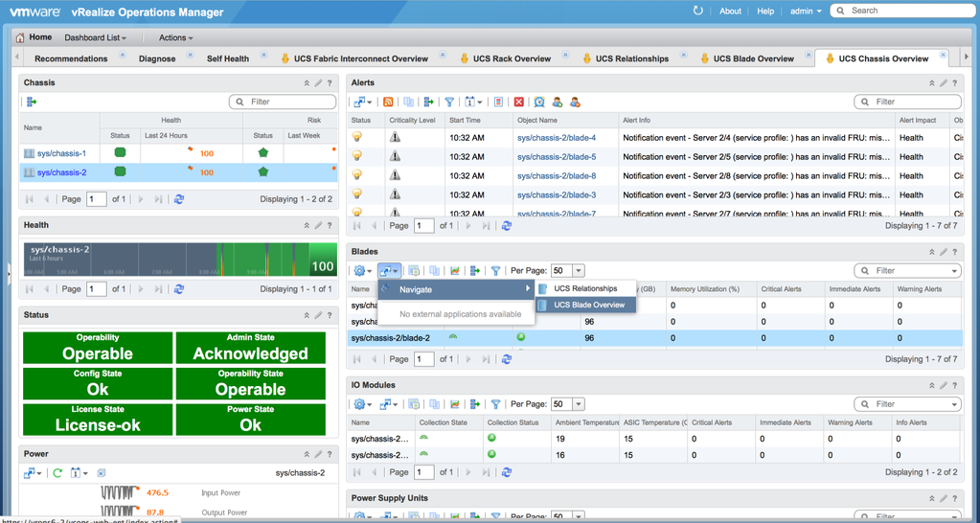Click the alert details list icon in Alerts toolbar
The height and width of the screenshot is (523, 980).
coord(498,102)
